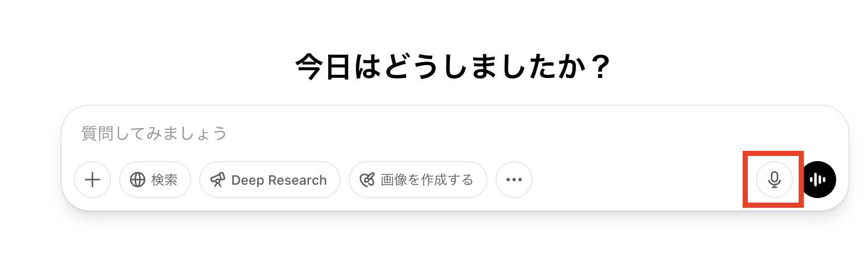The height and width of the screenshot is (275, 868).
Task: Enable the Deep Research mode pill
Action: click(x=270, y=180)
